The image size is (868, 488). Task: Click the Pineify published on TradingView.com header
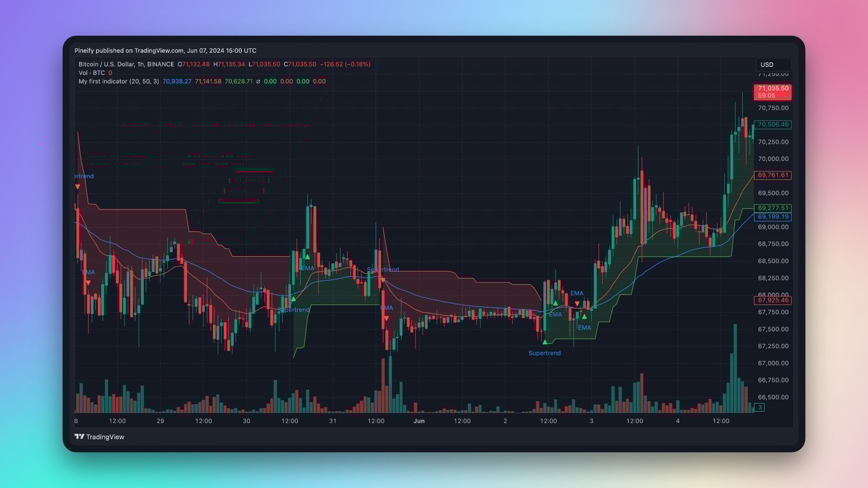(x=165, y=51)
